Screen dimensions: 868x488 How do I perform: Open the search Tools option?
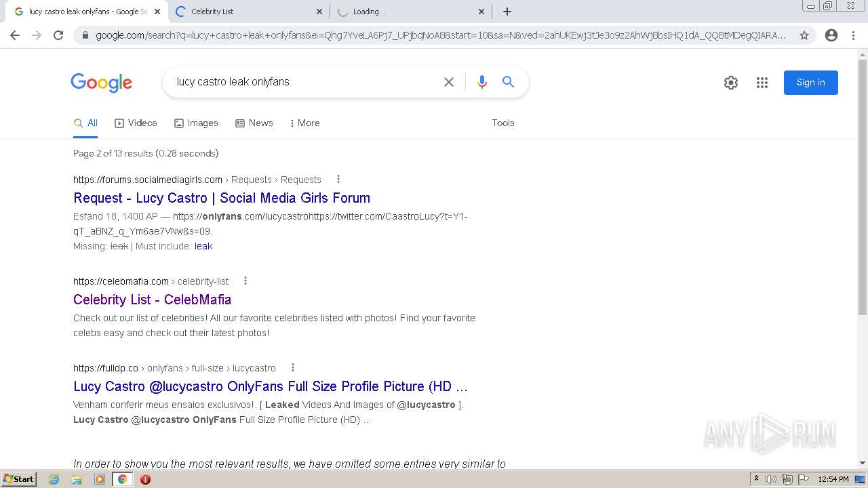tap(503, 123)
